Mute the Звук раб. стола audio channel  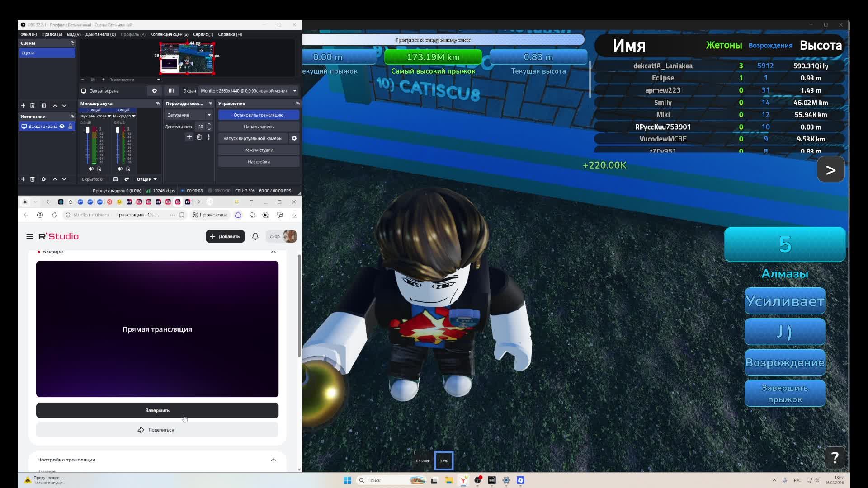point(91,169)
